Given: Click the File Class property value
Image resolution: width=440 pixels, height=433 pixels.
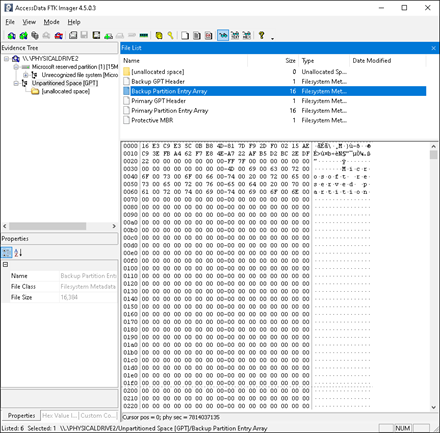Looking at the screenshot, I should pos(88,287).
